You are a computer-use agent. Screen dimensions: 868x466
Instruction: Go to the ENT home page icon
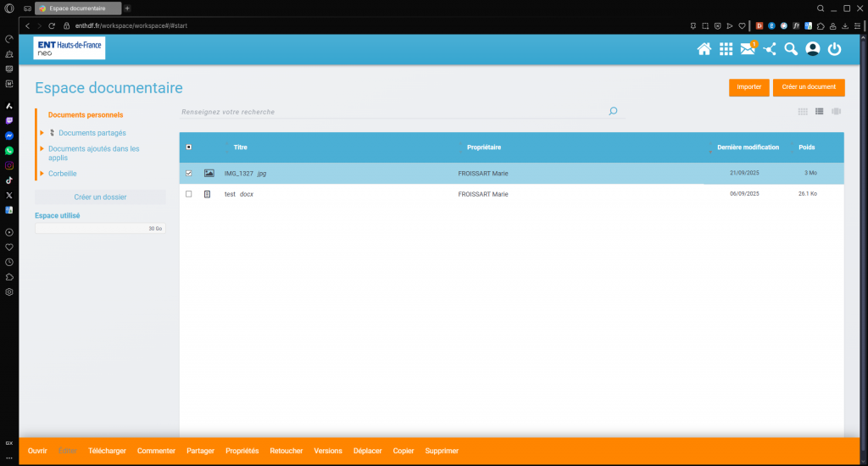[x=704, y=49]
